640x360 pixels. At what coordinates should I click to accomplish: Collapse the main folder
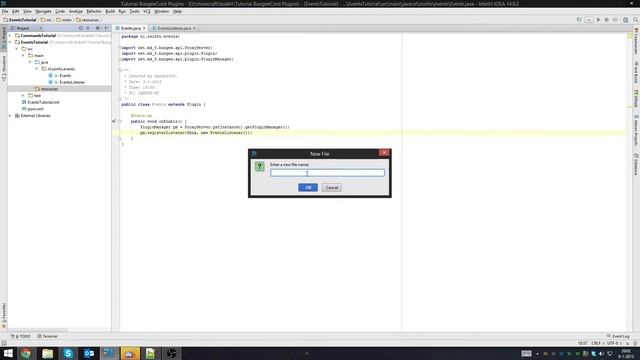pyautogui.click(x=23, y=56)
